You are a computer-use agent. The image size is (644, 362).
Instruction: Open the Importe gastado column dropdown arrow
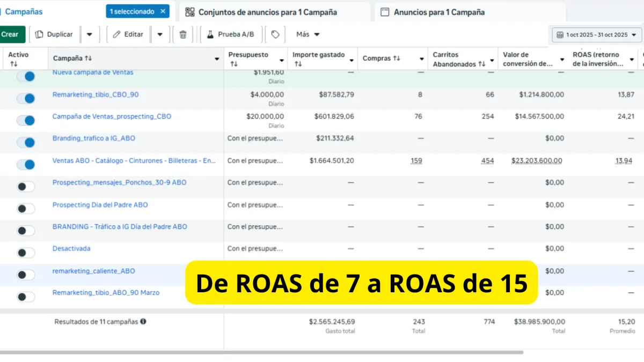[352, 60]
